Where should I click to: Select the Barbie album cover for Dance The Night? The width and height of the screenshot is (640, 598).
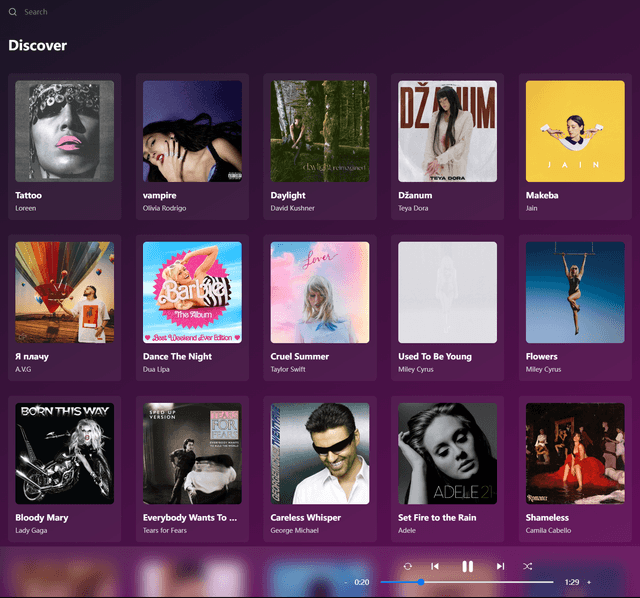pyautogui.click(x=192, y=292)
